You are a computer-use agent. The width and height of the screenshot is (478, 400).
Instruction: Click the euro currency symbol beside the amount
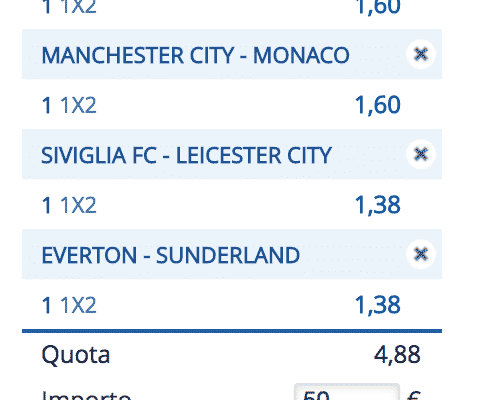414,395
